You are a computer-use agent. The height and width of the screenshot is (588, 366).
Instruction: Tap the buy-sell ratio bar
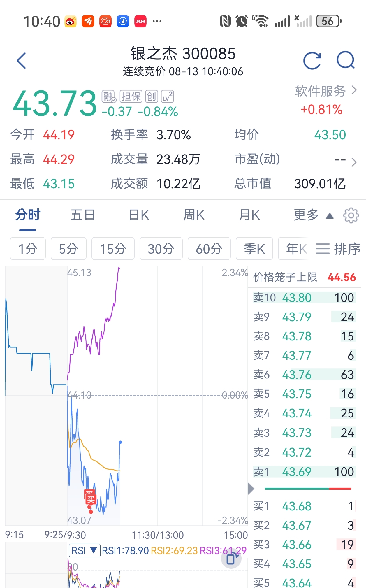[x=308, y=489]
